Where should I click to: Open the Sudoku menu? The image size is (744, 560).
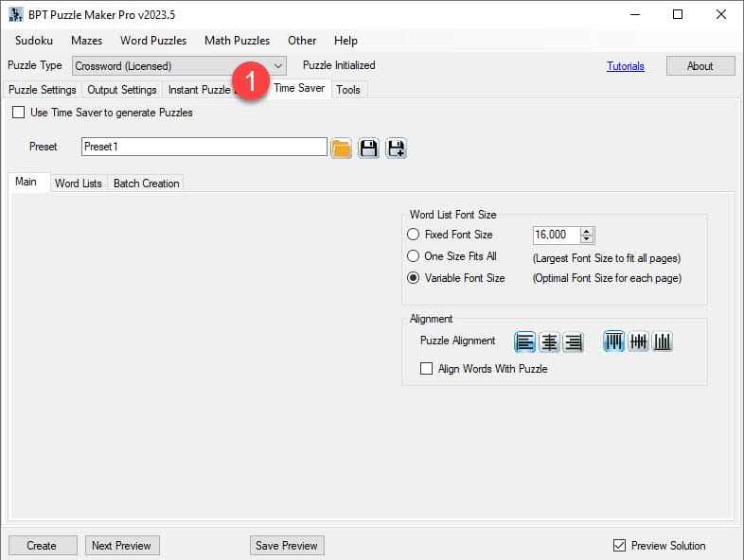point(34,41)
